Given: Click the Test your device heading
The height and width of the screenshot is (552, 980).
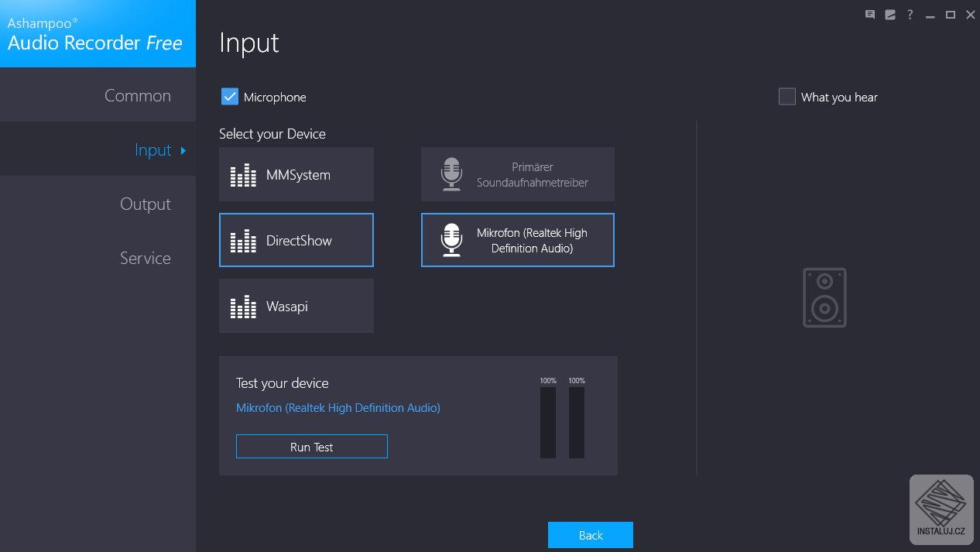Looking at the screenshot, I should (283, 383).
